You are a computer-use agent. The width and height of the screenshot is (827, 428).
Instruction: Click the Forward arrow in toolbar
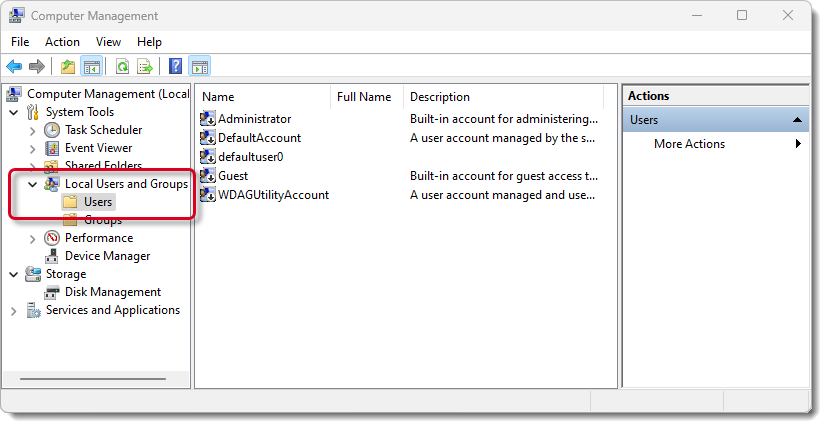[37, 67]
